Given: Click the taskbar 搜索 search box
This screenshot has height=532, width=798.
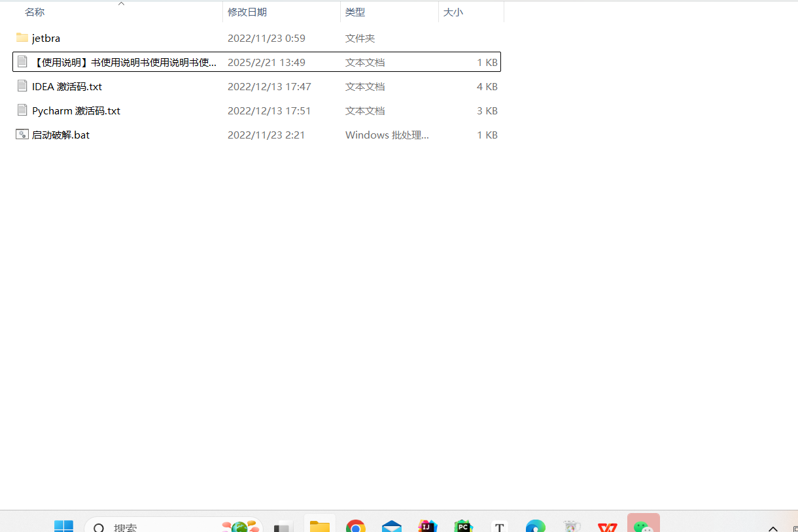Looking at the screenshot, I should 174,525.
